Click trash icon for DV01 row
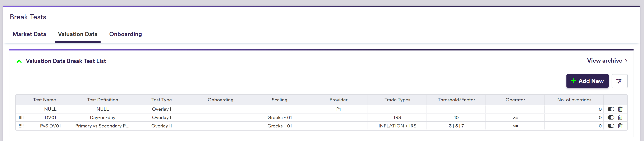 tap(620, 118)
